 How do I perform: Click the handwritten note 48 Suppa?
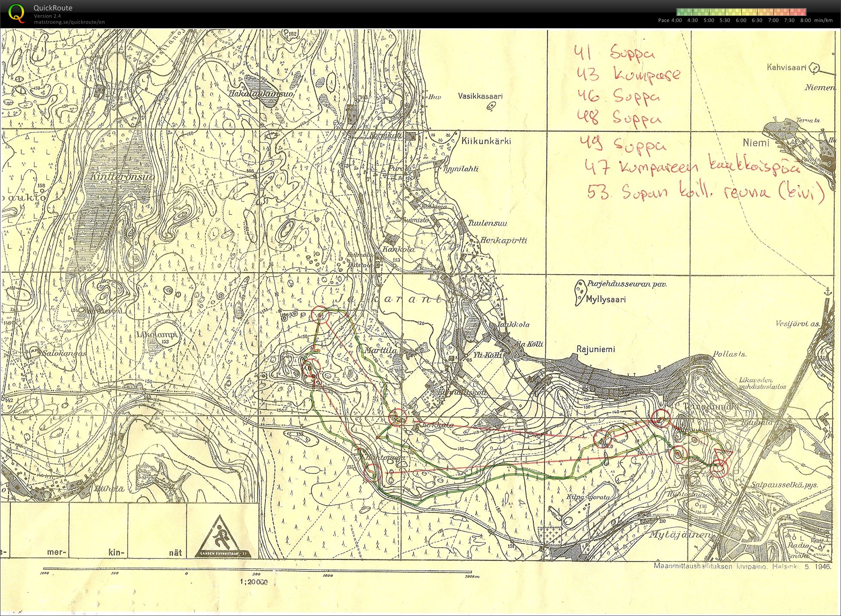click(x=619, y=116)
